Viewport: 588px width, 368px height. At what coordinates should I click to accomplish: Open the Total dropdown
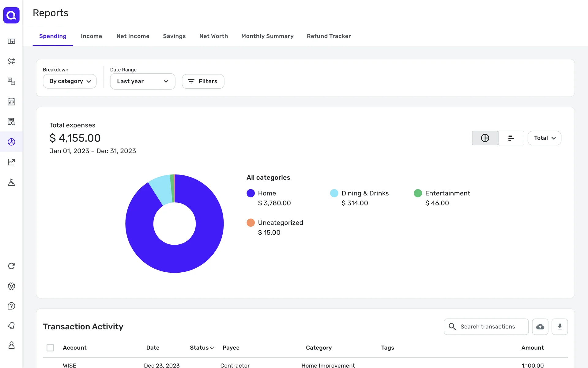(544, 138)
